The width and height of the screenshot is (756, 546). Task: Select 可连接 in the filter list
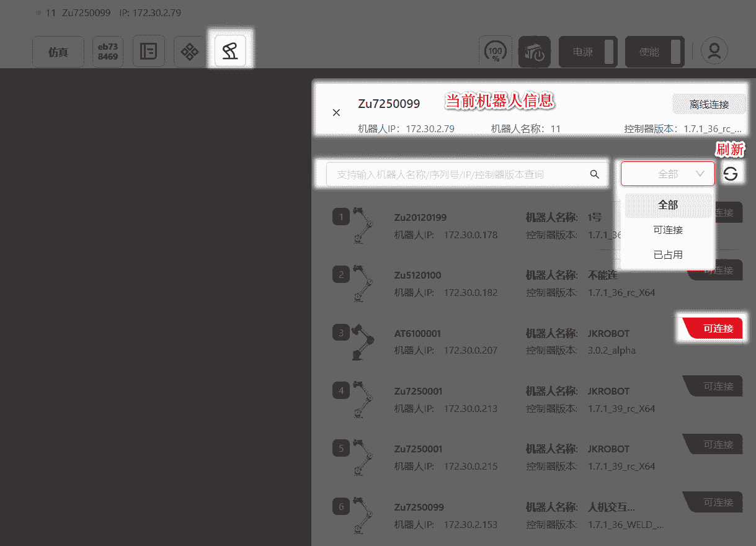pyautogui.click(x=668, y=230)
